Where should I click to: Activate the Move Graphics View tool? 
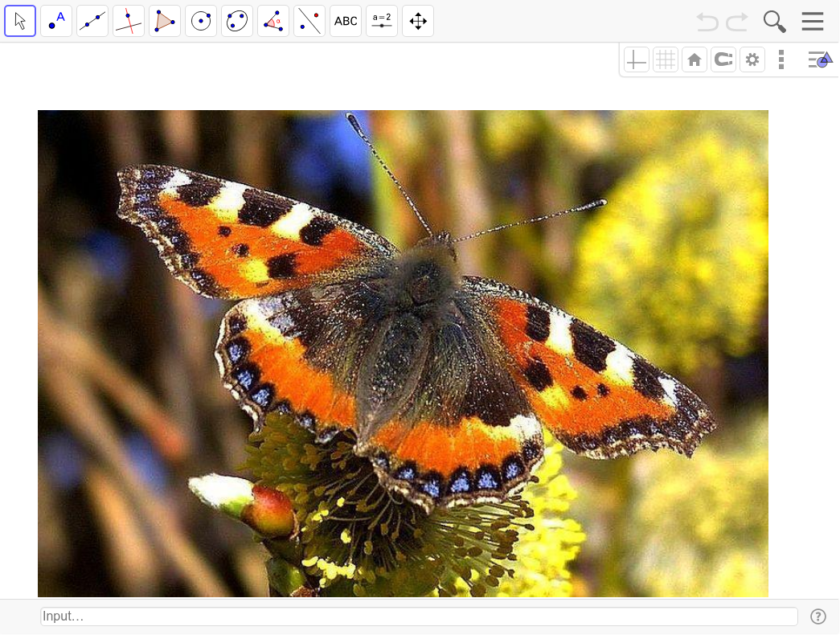click(x=418, y=21)
